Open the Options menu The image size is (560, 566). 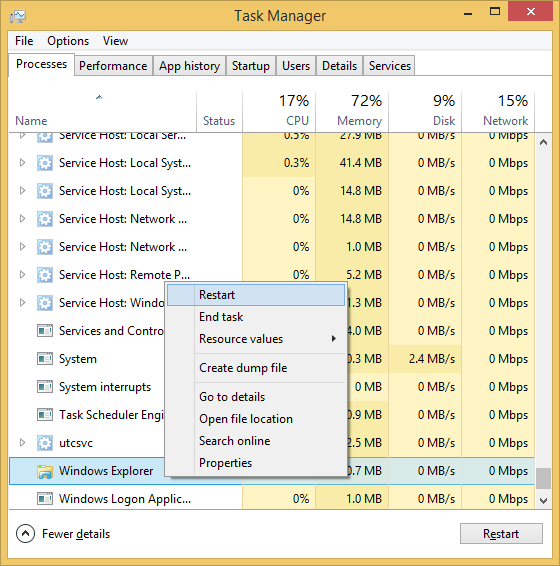[x=68, y=41]
